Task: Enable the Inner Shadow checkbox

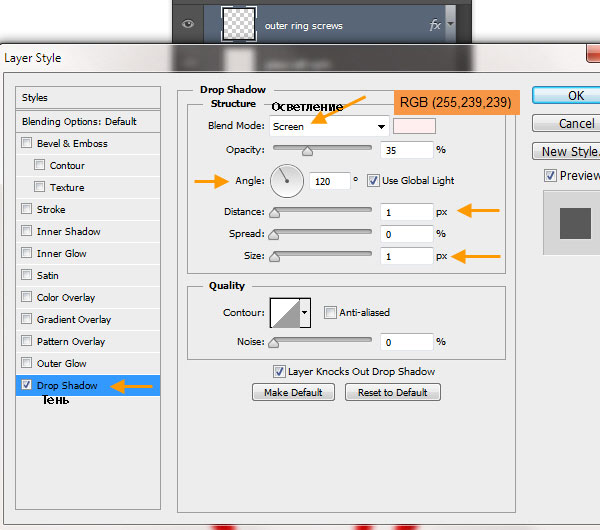Action: pos(26,231)
